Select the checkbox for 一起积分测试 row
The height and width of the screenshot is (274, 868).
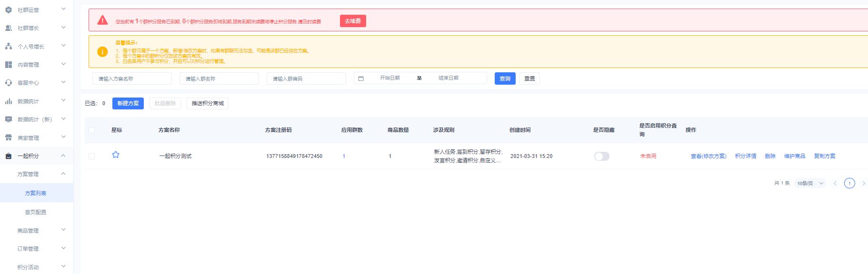[x=92, y=156]
